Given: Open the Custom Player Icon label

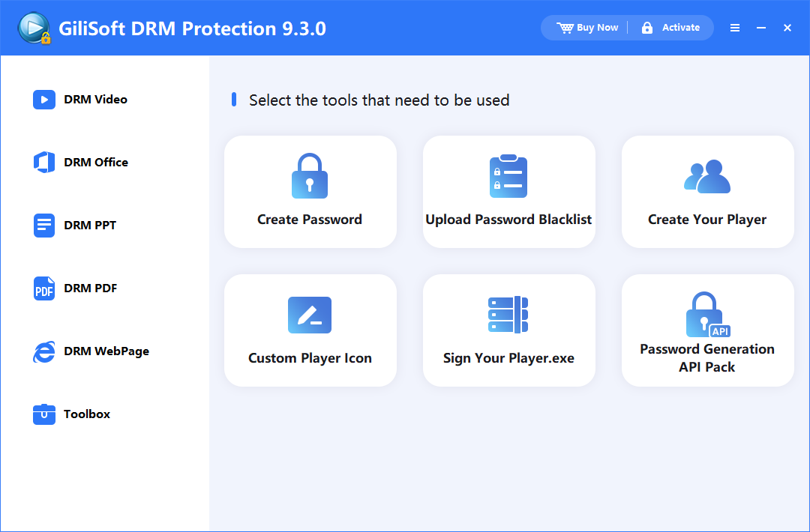Looking at the screenshot, I should coord(310,358).
